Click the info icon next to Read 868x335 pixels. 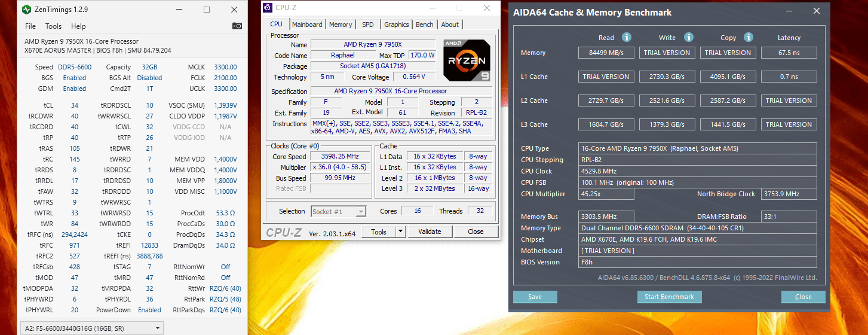click(x=626, y=37)
